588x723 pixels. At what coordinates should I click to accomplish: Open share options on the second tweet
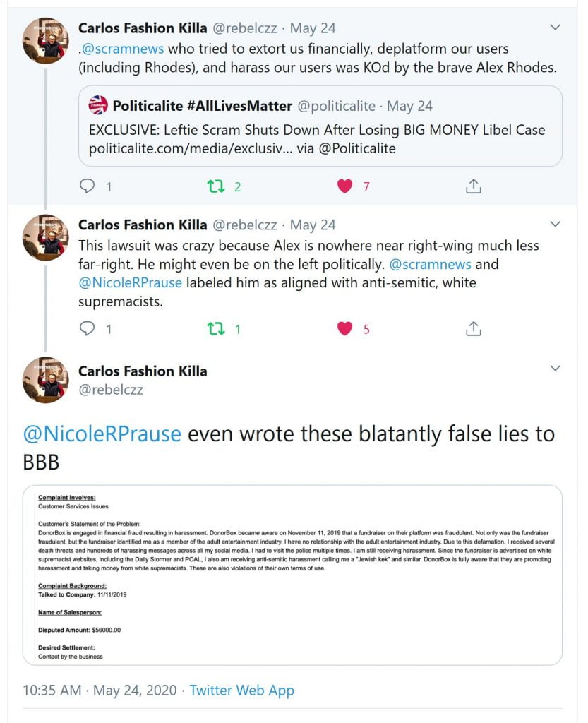pyautogui.click(x=474, y=328)
